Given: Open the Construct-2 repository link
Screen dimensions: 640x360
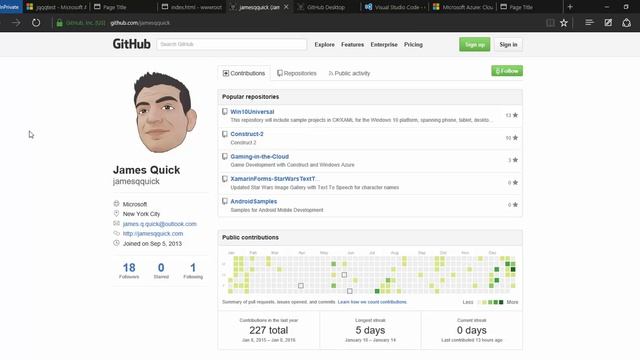Looking at the screenshot, I should 247,134.
